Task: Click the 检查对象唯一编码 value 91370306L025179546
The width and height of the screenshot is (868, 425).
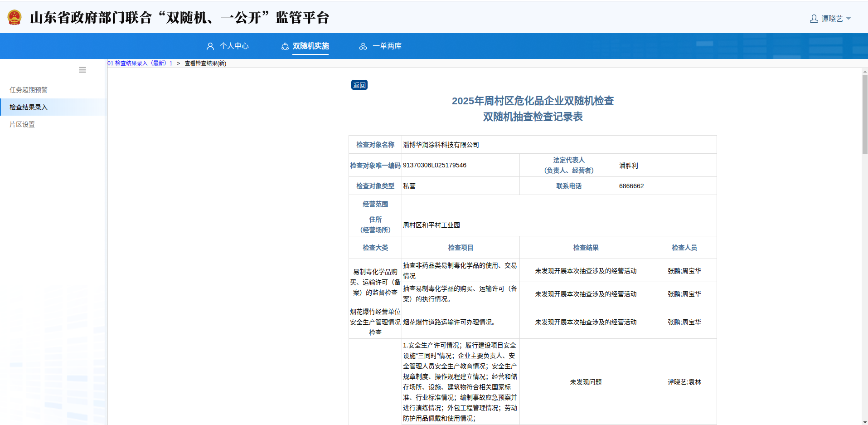Action: 435,165
